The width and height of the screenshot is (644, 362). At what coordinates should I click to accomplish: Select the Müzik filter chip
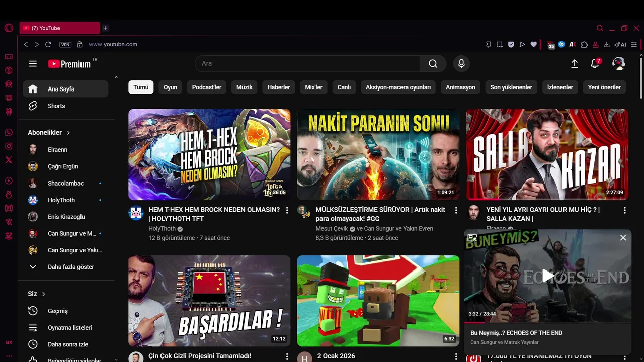(x=245, y=87)
